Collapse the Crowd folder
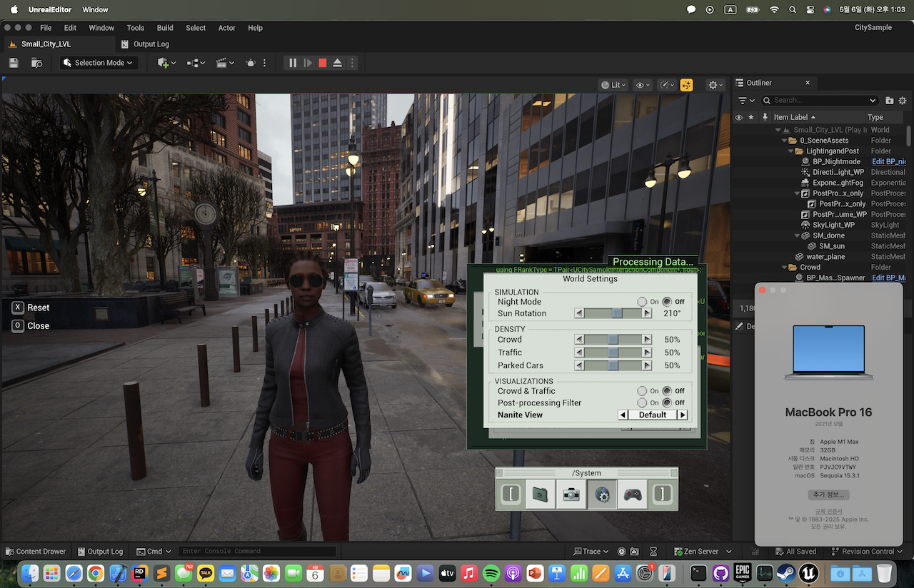 (x=784, y=267)
